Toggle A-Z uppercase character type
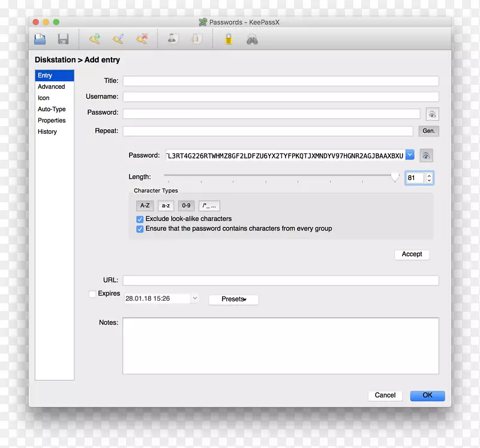Viewport: 480px width, 448px height. (145, 205)
